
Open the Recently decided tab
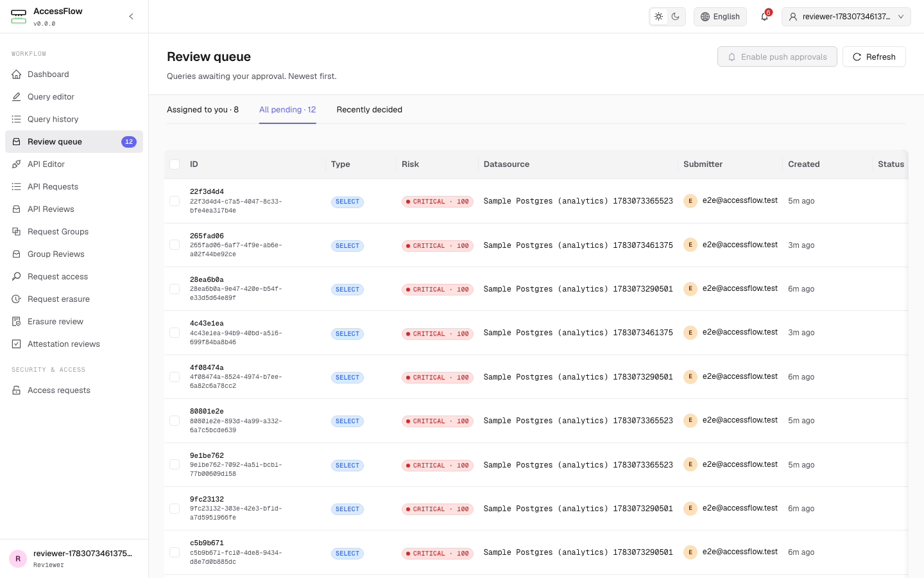pyautogui.click(x=370, y=110)
